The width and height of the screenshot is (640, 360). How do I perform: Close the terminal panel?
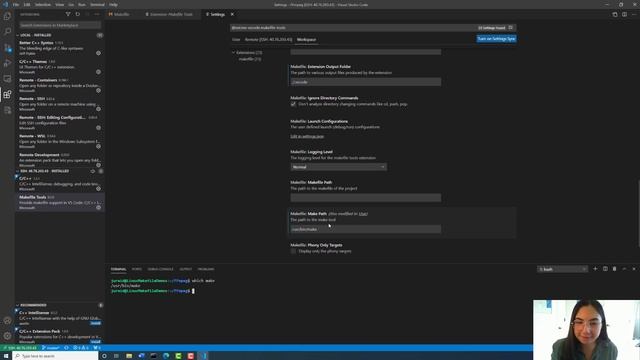[634, 269]
